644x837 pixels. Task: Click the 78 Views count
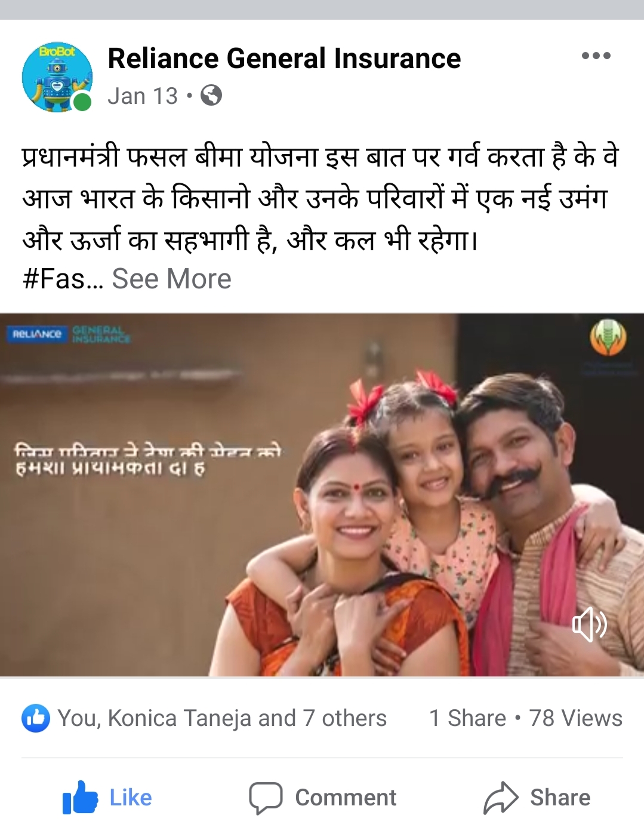[x=575, y=718]
